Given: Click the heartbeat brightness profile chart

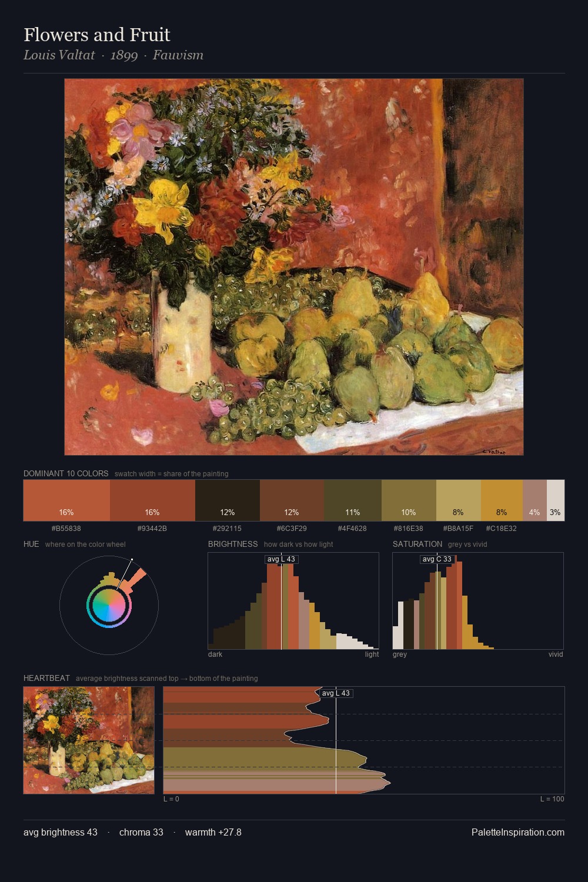Looking at the screenshot, I should (x=364, y=740).
